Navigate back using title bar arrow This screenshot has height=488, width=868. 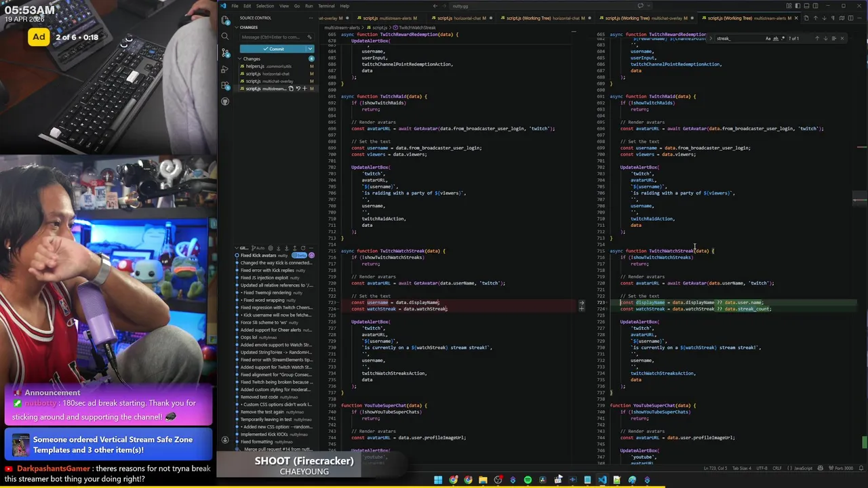click(435, 6)
